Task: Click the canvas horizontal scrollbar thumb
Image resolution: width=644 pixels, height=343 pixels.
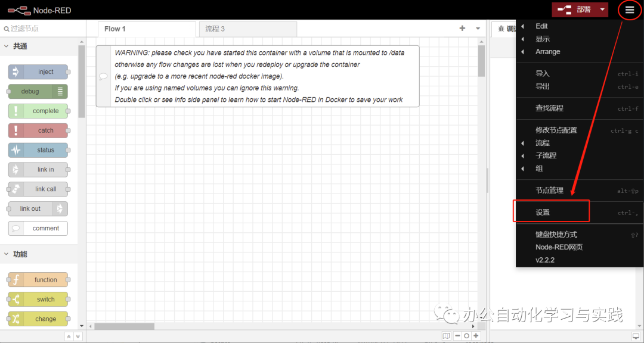Action: pos(124,326)
